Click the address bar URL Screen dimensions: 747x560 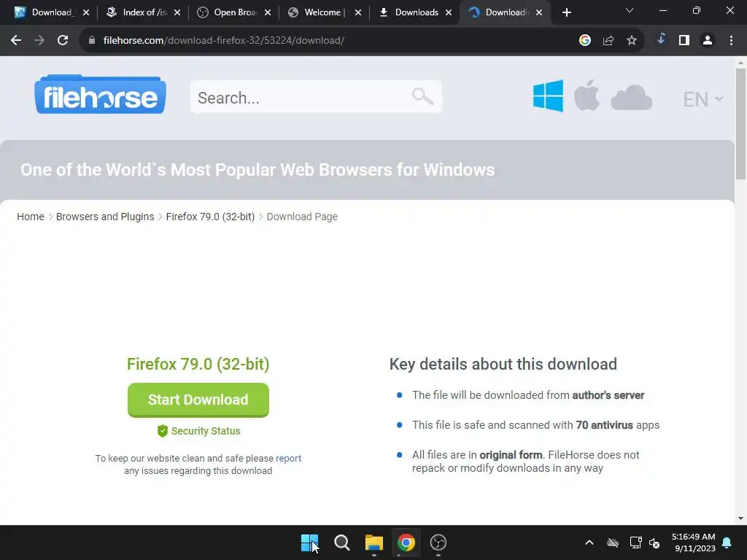coord(223,41)
